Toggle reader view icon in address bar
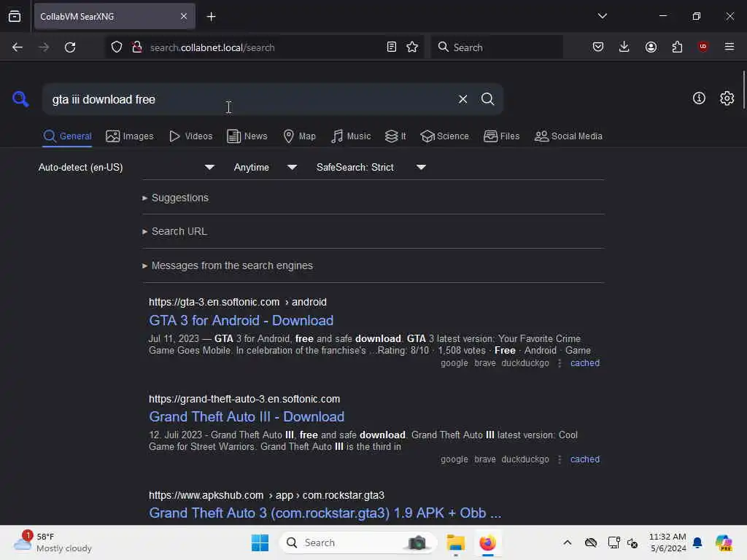This screenshot has width=747, height=560. tap(392, 47)
